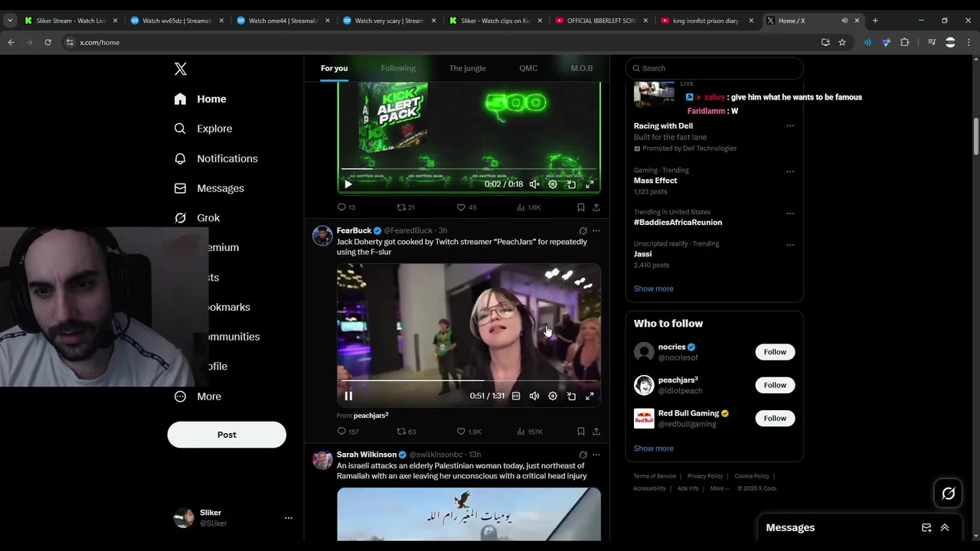Like FearBuck post with 1.9K likes

(x=469, y=432)
